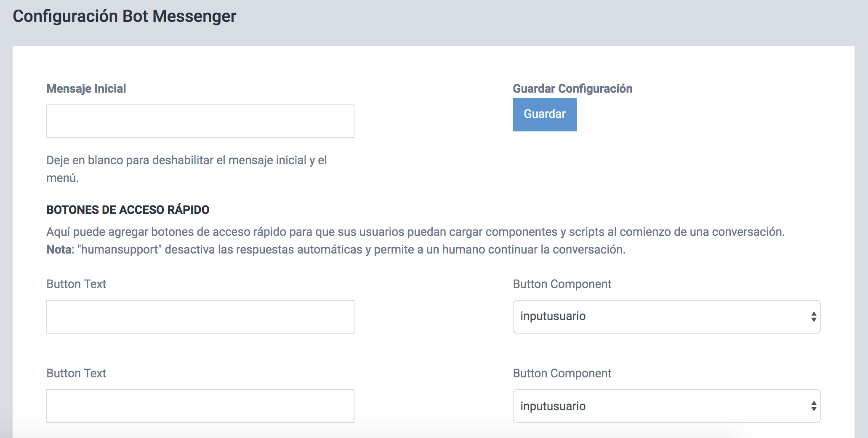The image size is (868, 438).
Task: Open the second Button Component dropdown
Action: (x=667, y=406)
